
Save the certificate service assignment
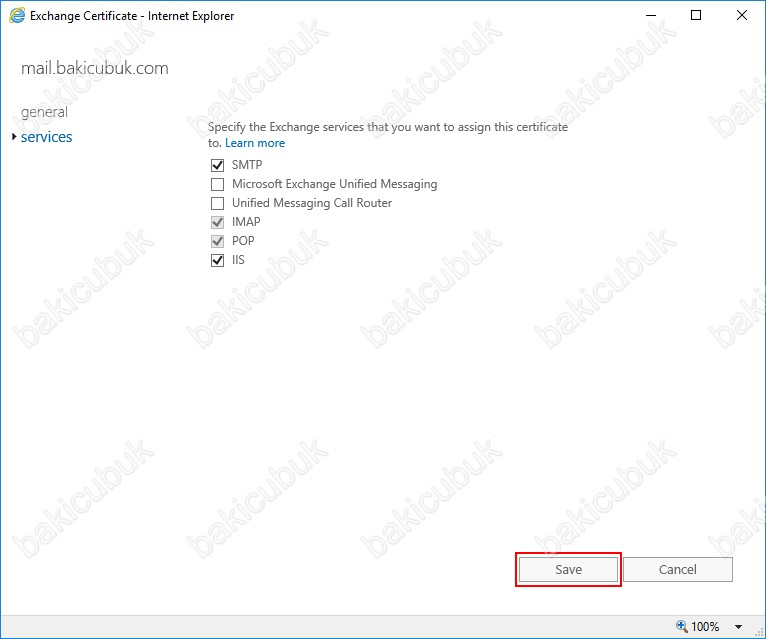pos(568,569)
